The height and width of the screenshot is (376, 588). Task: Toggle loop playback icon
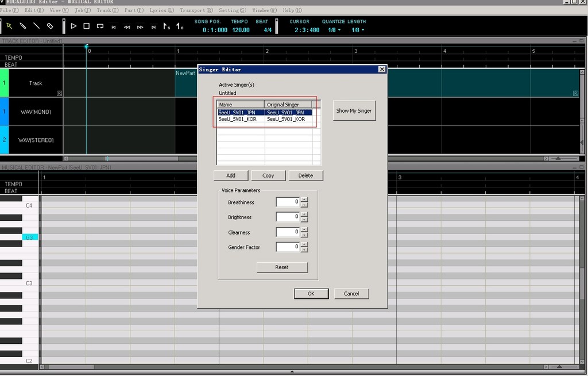pos(100,26)
